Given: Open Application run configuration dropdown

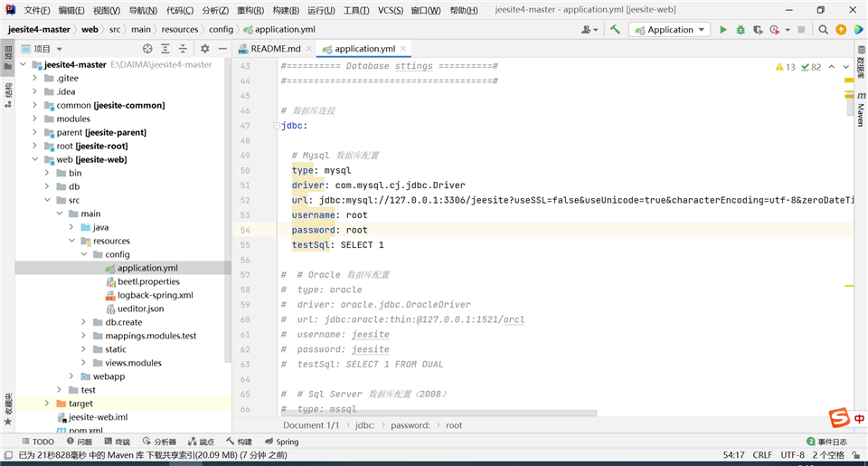Looking at the screenshot, I should click(x=669, y=30).
